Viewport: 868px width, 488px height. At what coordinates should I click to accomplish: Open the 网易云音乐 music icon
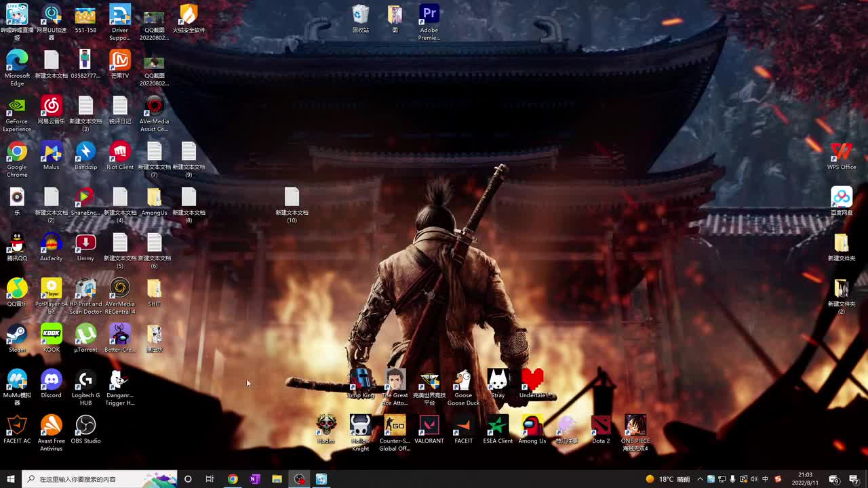51,110
